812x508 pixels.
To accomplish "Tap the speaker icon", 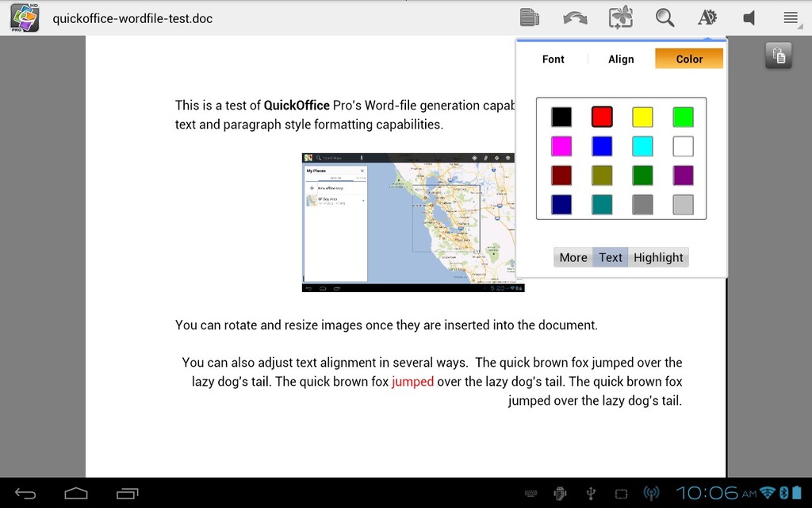I will 749,18.
